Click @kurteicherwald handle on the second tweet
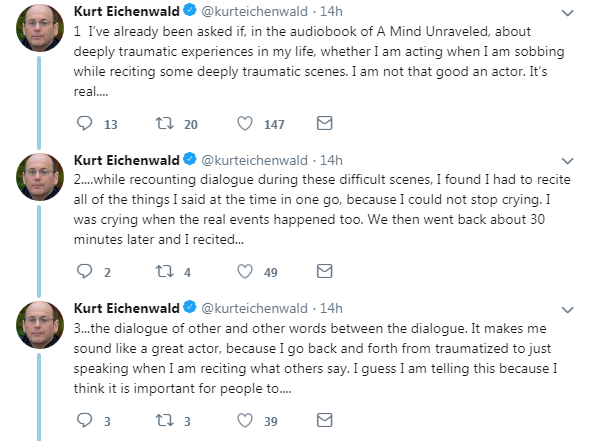 (x=254, y=160)
